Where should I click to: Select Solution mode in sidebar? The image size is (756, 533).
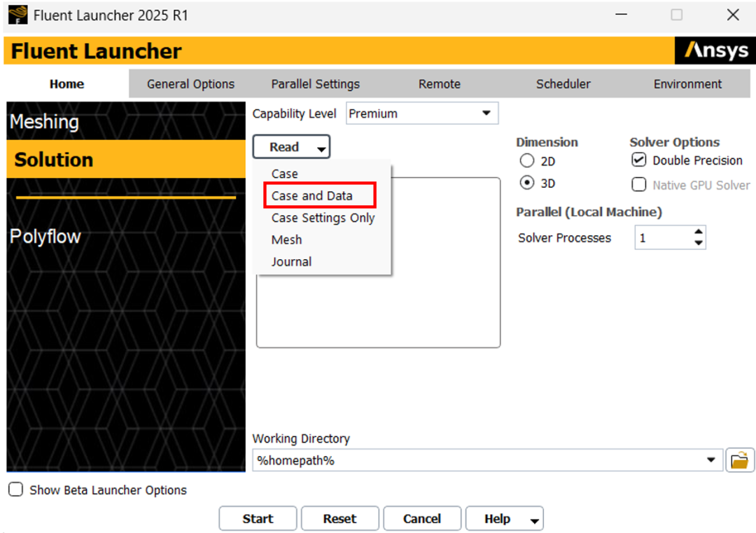tap(126, 159)
